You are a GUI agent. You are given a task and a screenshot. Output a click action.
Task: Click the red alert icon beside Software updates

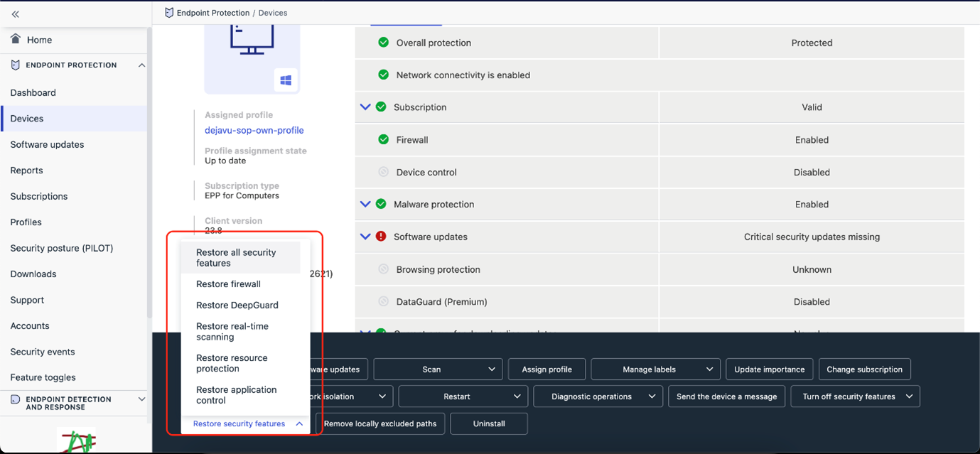(381, 236)
